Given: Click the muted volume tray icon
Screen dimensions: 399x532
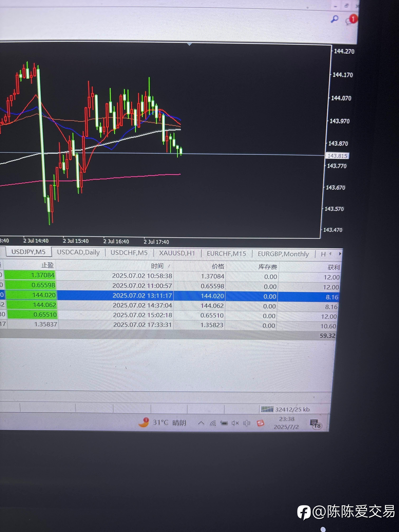Looking at the screenshot, I should [235, 423].
